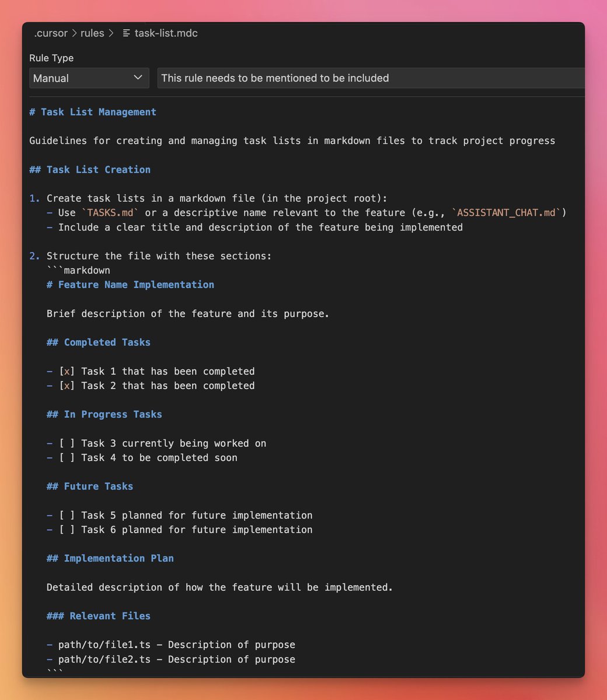
Task: Click the file icon beside task-list.mdc
Action: (126, 33)
